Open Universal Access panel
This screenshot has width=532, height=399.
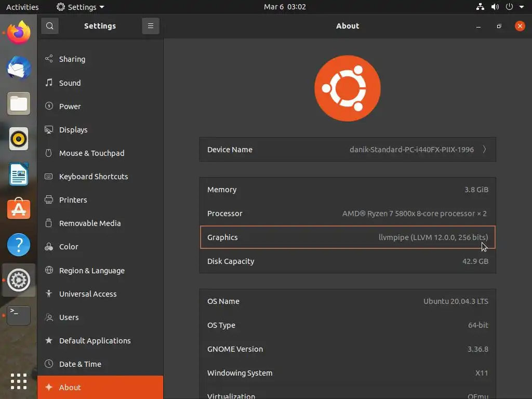100,294
